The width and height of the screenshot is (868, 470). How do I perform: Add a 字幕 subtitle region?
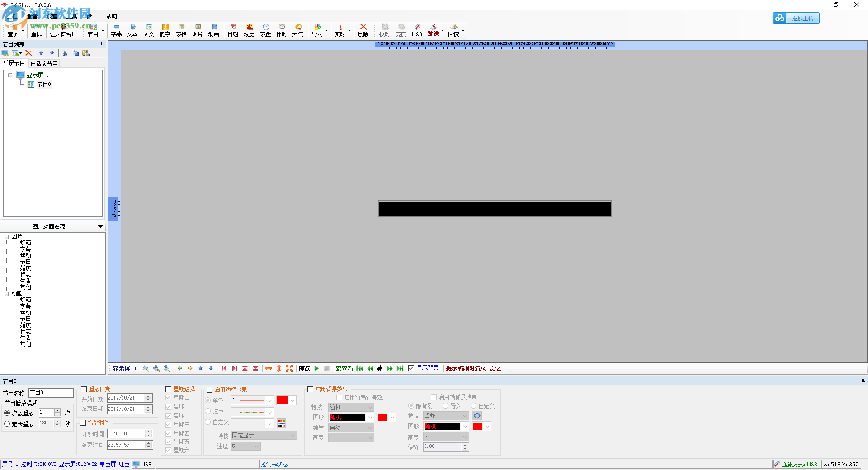click(x=116, y=30)
